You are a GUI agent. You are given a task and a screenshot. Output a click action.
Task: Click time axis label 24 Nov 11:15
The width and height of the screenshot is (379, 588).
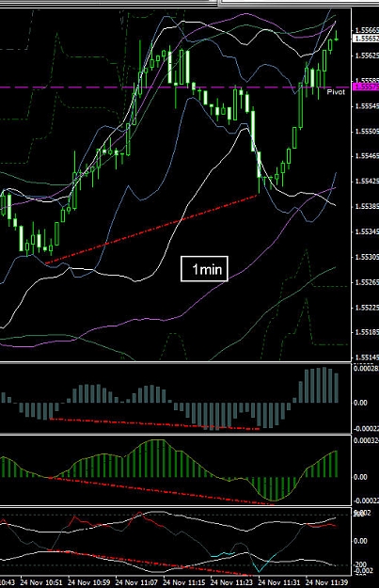click(x=184, y=582)
